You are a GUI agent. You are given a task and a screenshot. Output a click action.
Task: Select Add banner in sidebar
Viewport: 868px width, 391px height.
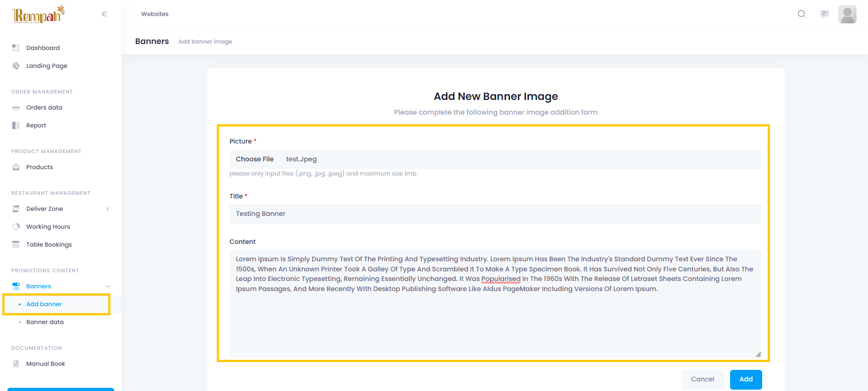pyautogui.click(x=44, y=304)
